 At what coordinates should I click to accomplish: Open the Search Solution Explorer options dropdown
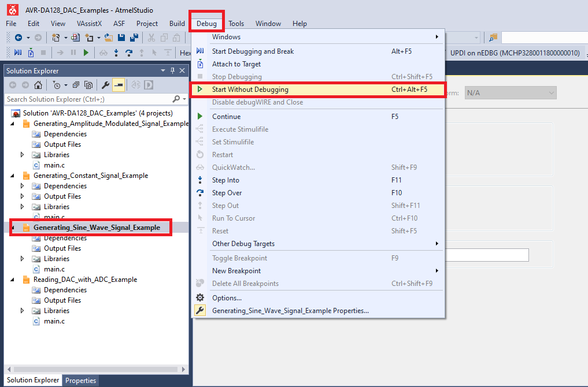(184, 99)
